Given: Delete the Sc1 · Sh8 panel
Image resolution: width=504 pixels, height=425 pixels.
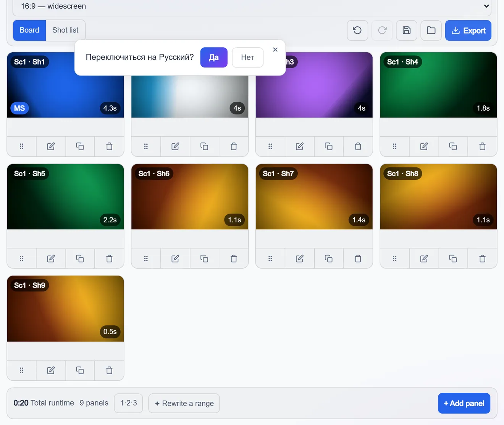Looking at the screenshot, I should (x=482, y=259).
